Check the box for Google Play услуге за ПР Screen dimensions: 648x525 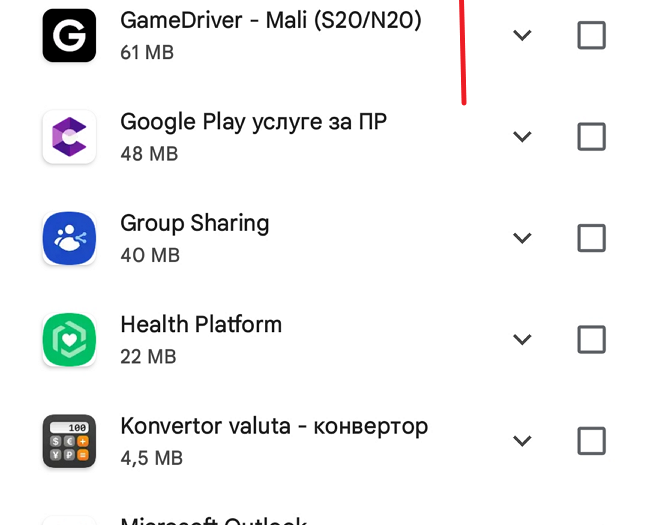[x=591, y=136]
